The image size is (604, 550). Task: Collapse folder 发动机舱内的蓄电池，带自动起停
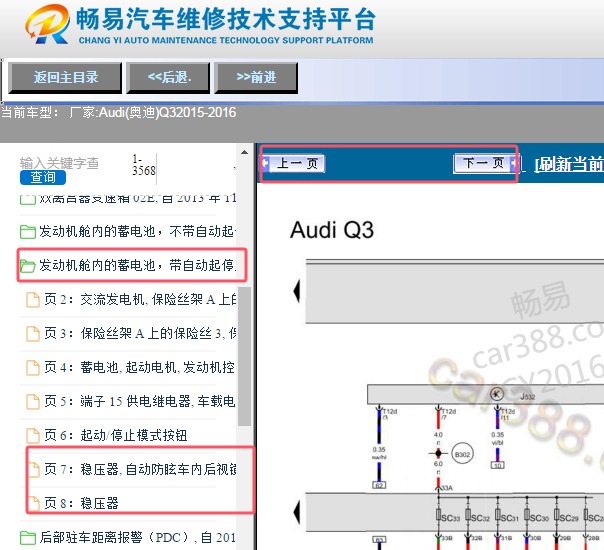click(128, 265)
